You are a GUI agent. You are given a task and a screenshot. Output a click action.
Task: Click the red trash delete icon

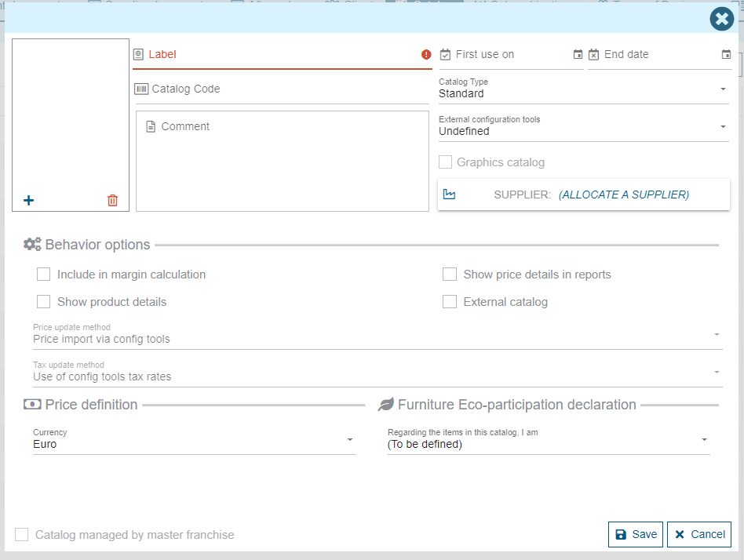(112, 200)
